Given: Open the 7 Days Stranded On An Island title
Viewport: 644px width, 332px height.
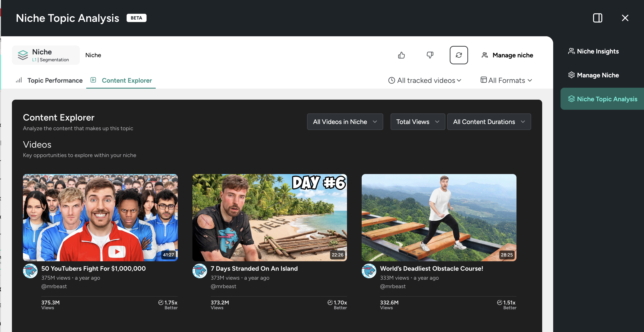Looking at the screenshot, I should (x=254, y=268).
